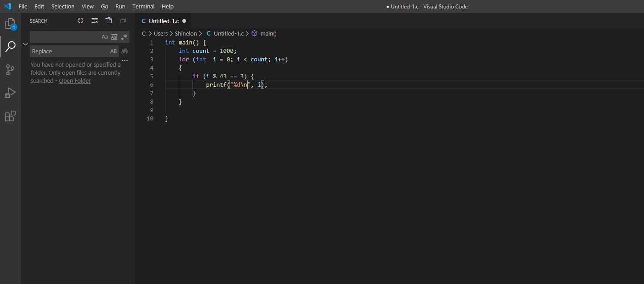Open the Run menu
This screenshot has height=284, width=644.
120,6
